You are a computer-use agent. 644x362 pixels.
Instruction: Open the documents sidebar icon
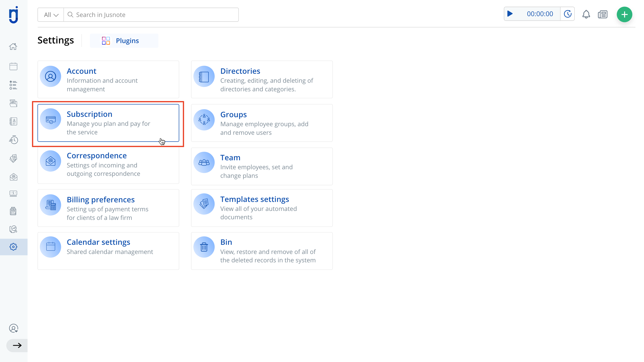[x=13, y=158]
